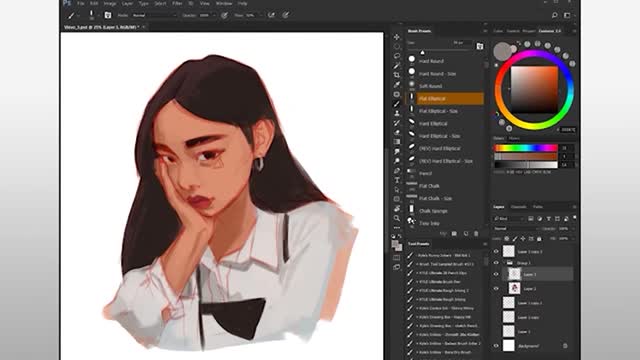This screenshot has width=640, height=360.
Task: Open the Flow dropdown in options bar
Action: click(x=260, y=15)
